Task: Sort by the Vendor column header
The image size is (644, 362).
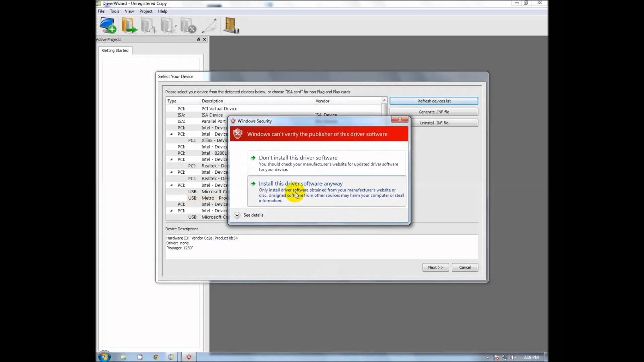Action: pos(348,101)
